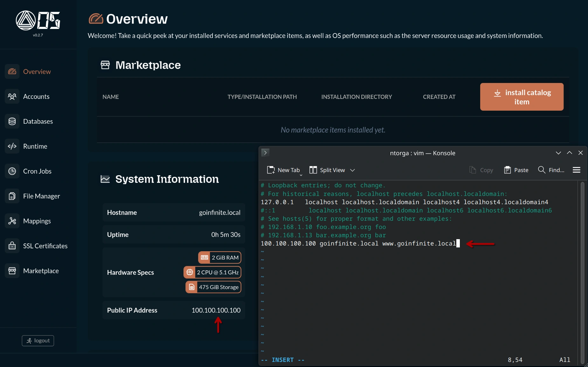Select Overview in the navigation
This screenshot has width=588, height=367.
click(12, 71)
